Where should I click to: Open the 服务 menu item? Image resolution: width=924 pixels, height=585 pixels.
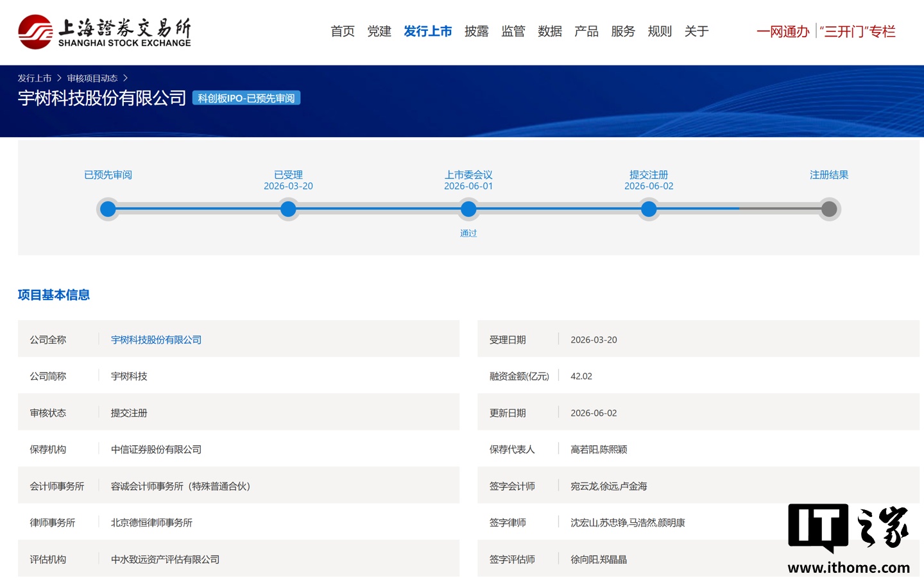click(623, 31)
